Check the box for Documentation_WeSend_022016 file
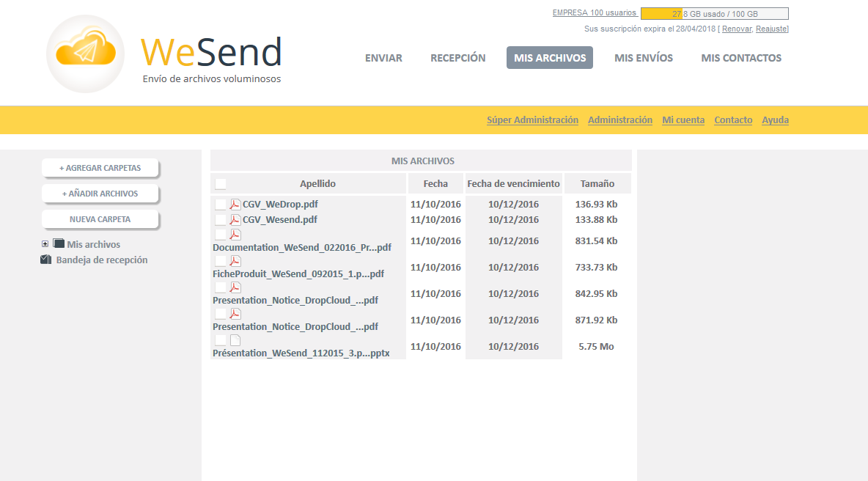868x481 pixels. click(221, 235)
